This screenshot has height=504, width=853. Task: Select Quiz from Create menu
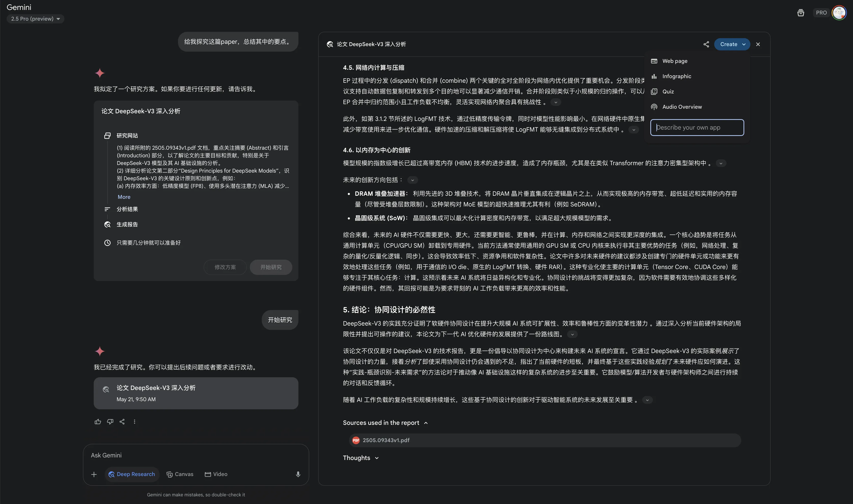coord(697,91)
